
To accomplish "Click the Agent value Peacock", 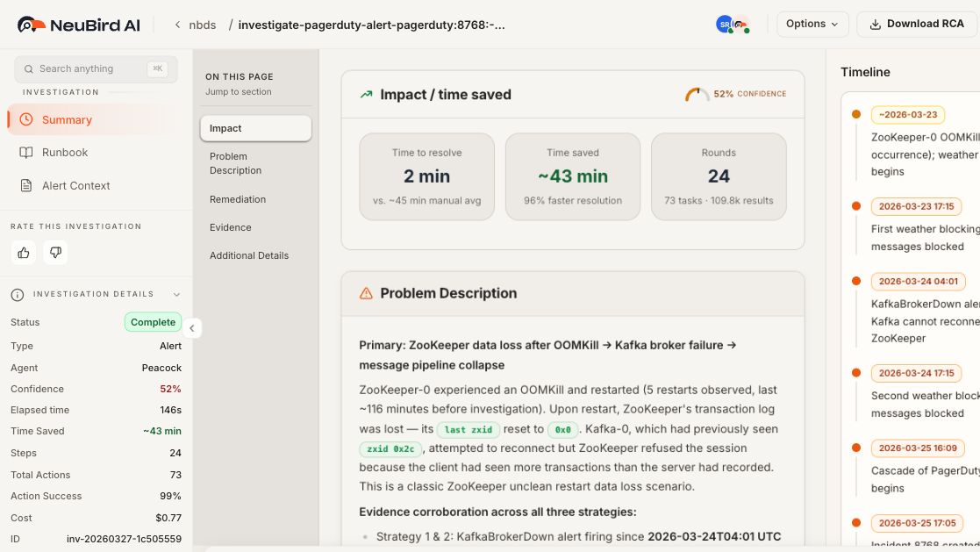I will (161, 368).
